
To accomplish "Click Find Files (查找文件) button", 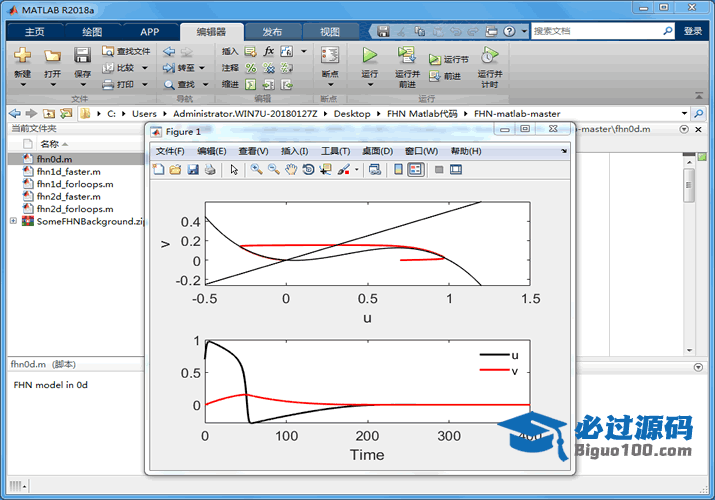I will pyautogui.click(x=126, y=51).
